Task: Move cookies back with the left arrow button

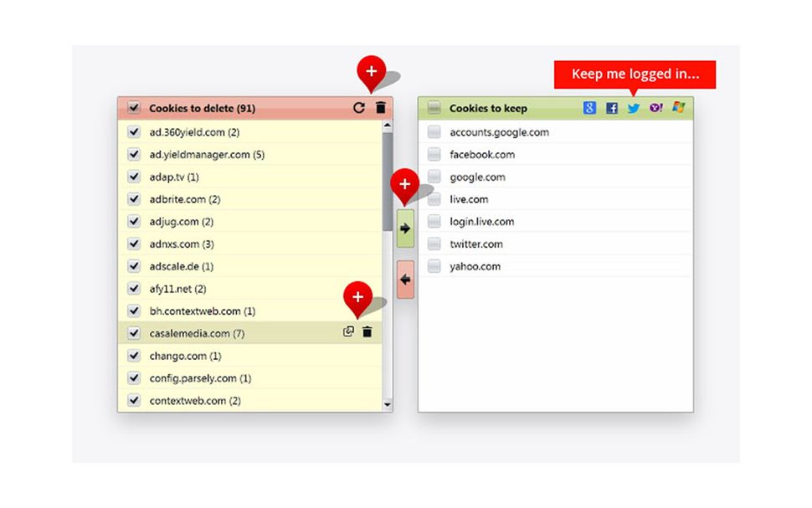Action: coord(404,278)
